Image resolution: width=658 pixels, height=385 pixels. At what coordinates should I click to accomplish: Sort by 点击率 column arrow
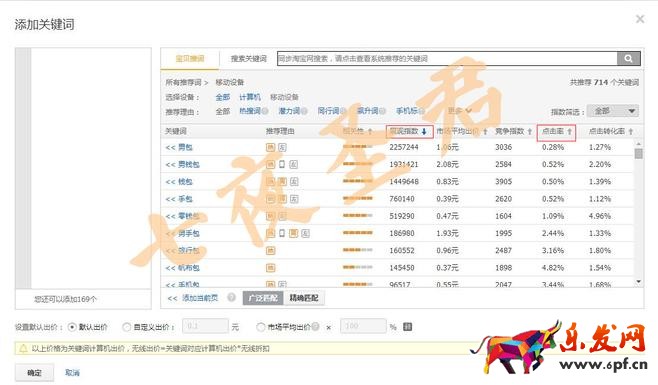[x=569, y=131]
